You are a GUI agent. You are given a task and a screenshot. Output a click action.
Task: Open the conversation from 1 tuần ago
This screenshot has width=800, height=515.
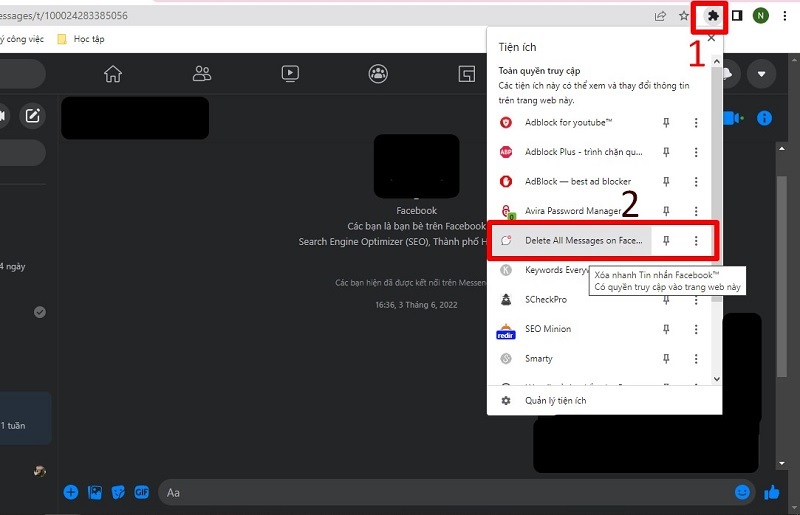click(26, 419)
